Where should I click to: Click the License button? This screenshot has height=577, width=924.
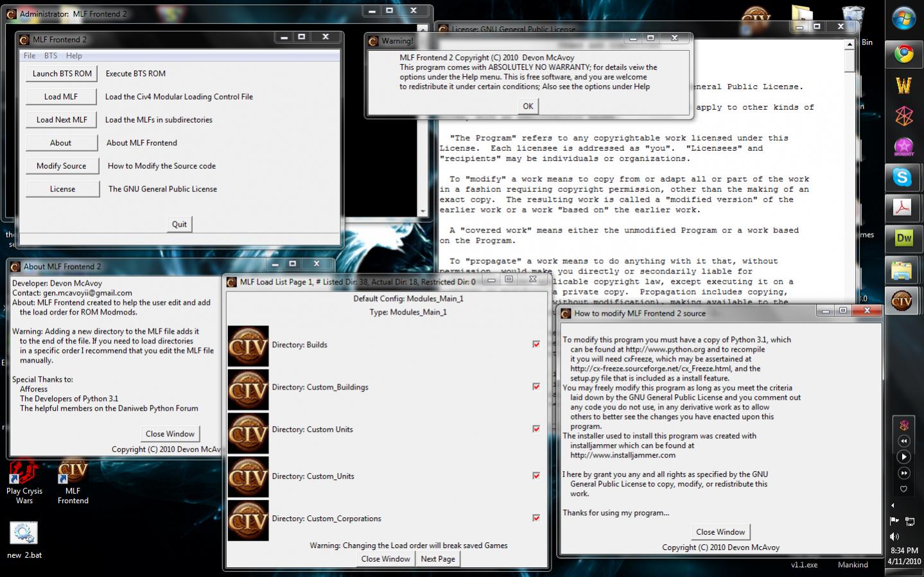[x=63, y=189]
